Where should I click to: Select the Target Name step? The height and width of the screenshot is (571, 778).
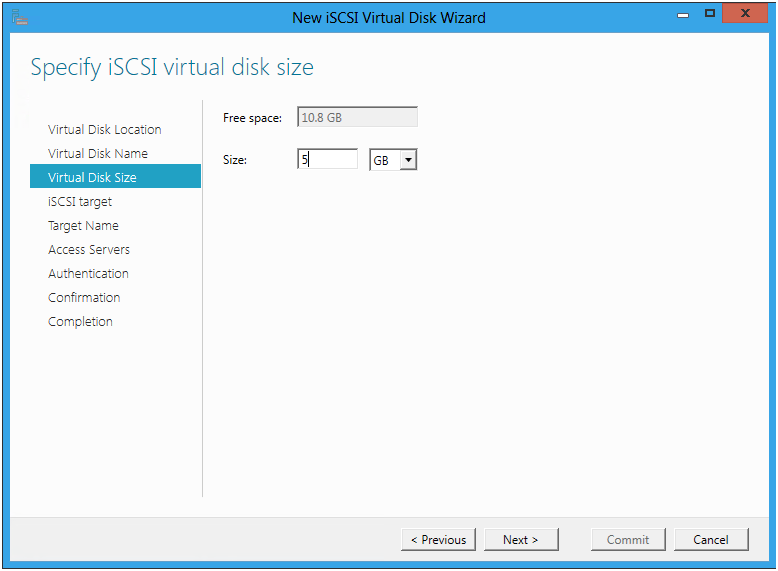coord(83,226)
